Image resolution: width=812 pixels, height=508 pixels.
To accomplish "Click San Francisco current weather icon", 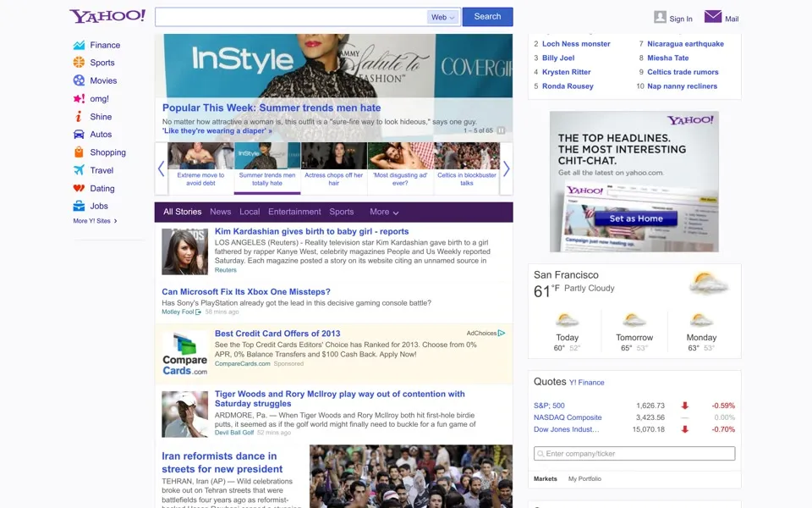I will [708, 283].
